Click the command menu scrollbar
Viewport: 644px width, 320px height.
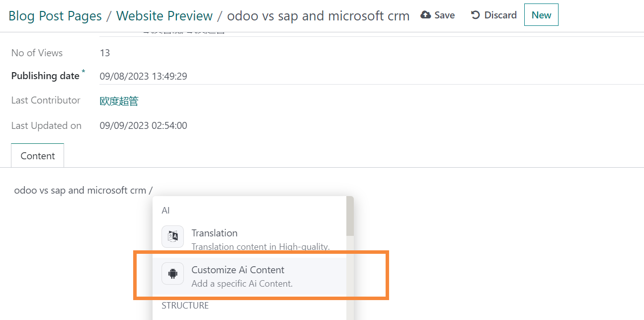coord(350,216)
